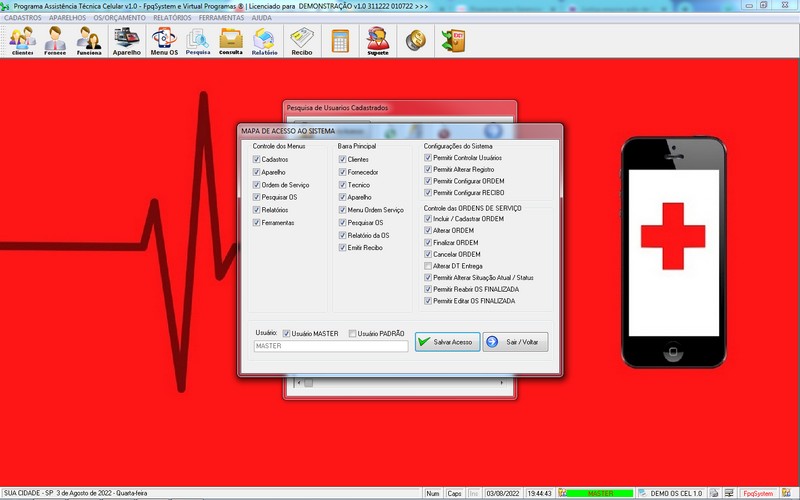Toggle the Usuário MASTER checkbox
Image resolution: width=800 pixels, height=500 pixels.
tap(286, 334)
